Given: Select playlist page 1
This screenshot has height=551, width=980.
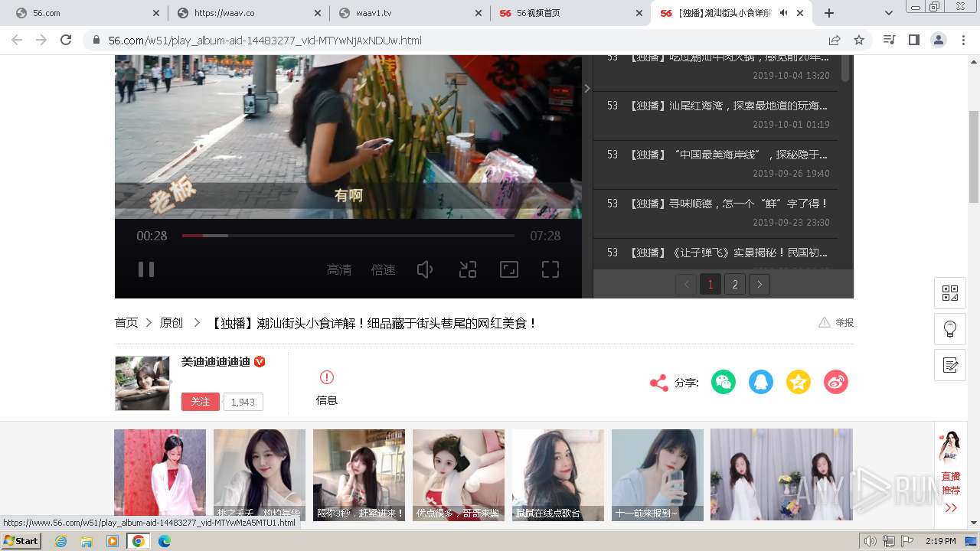Looking at the screenshot, I should [710, 285].
